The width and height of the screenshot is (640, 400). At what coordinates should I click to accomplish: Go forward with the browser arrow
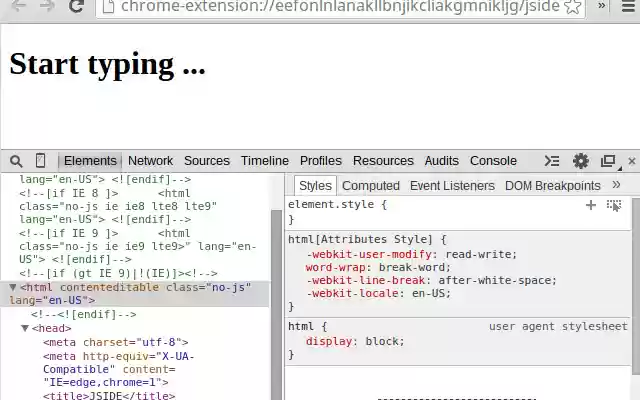[x=47, y=6]
